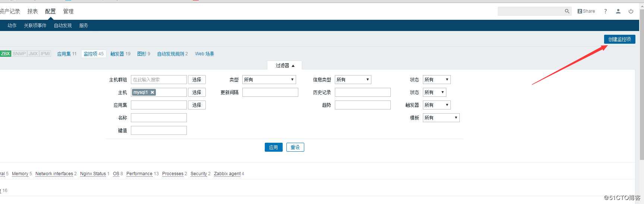Screen dimensions: 644x204
Task: Open the 信息类型 dropdown
Action: (353, 80)
